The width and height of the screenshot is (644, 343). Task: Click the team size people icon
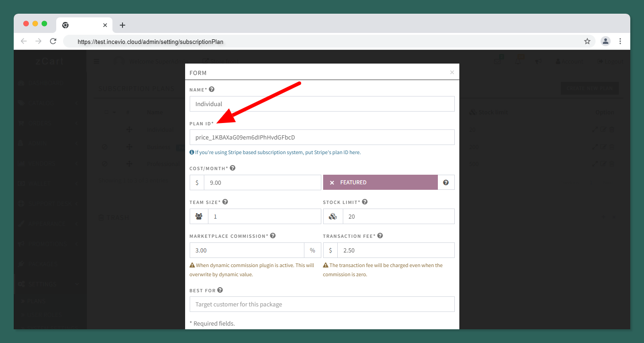199,216
